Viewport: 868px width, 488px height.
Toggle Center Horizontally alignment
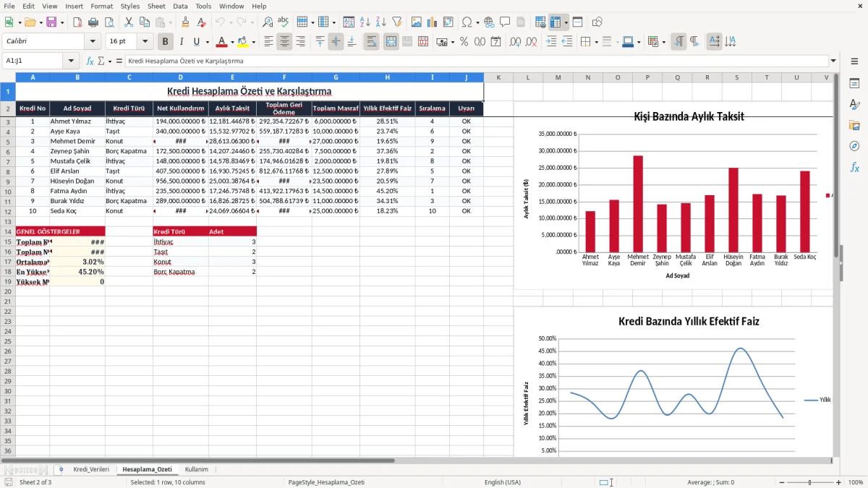pyautogui.click(x=284, y=42)
